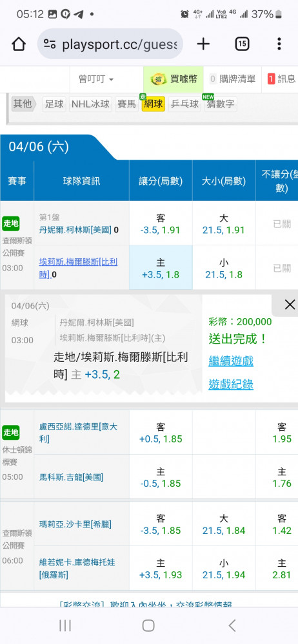The width and height of the screenshot is (298, 644).
Task: Open the 訊息 notifications item
Action: tap(281, 79)
